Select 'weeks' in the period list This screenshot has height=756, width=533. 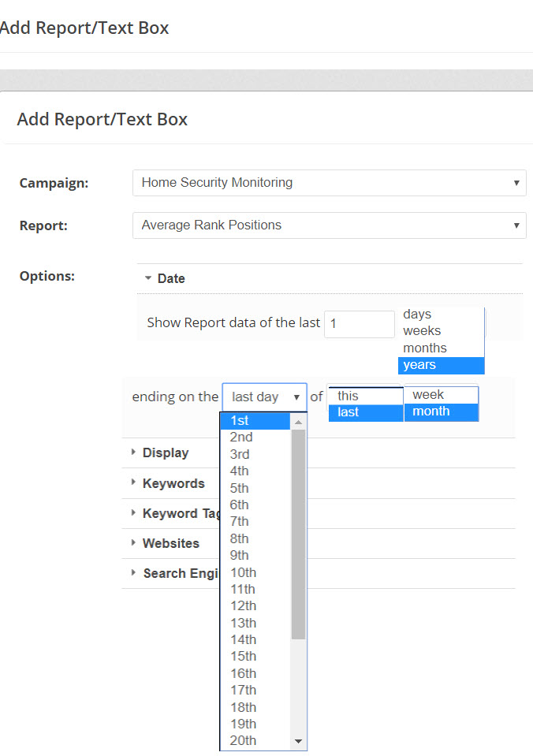pos(422,331)
